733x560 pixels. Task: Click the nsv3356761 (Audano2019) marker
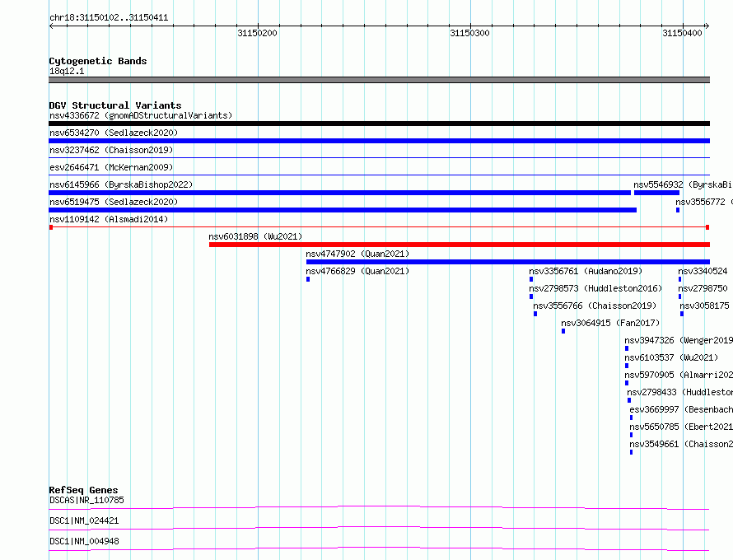[531, 279]
